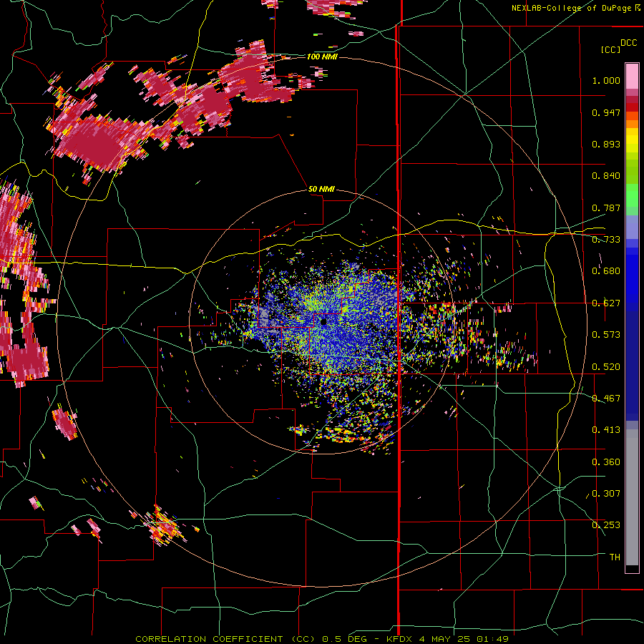Click the 0.627 color scale label
Image resolution: width=644 pixels, height=644 pixels.
[606, 303]
